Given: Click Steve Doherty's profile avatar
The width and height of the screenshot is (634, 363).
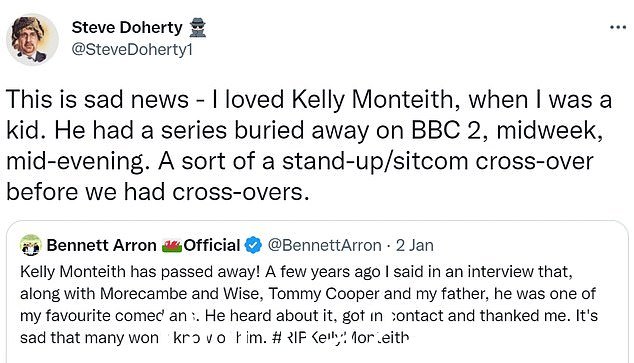Looking at the screenshot, I should click(32, 39).
